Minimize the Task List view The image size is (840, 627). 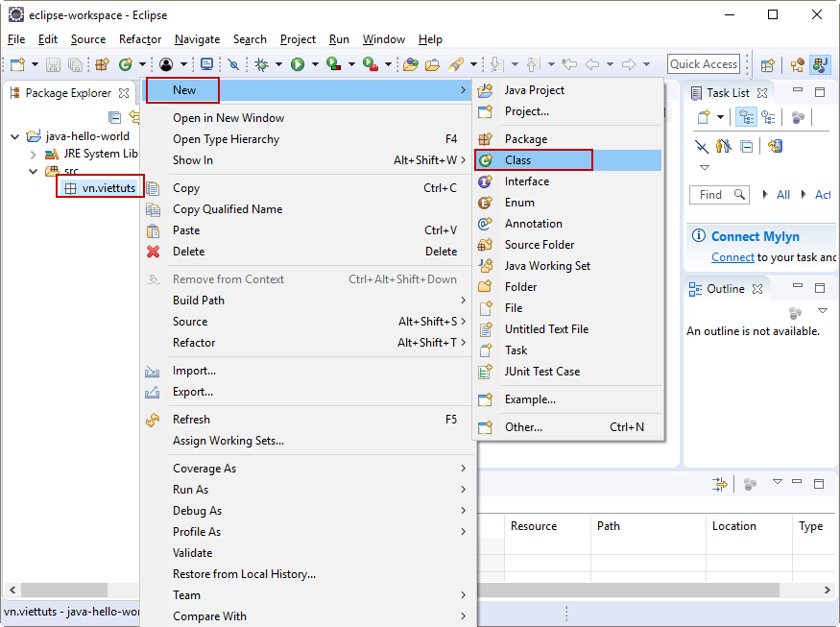[x=798, y=90]
